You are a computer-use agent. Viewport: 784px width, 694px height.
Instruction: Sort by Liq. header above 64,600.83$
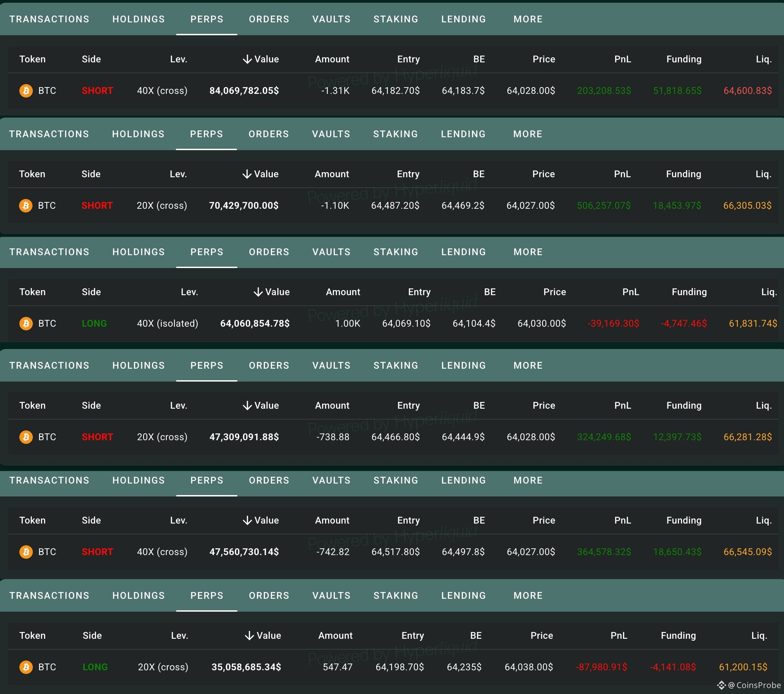pos(764,59)
